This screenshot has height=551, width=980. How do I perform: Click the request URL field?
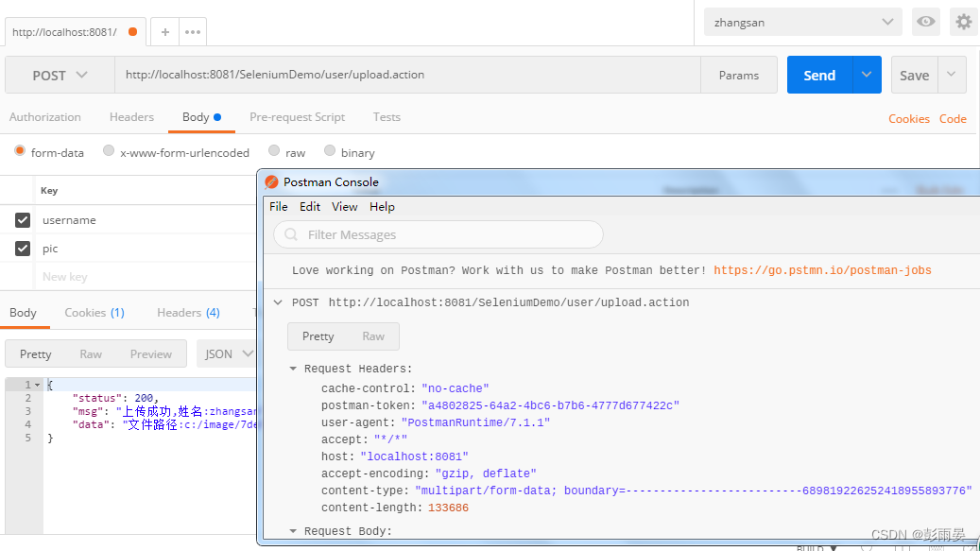(x=407, y=75)
